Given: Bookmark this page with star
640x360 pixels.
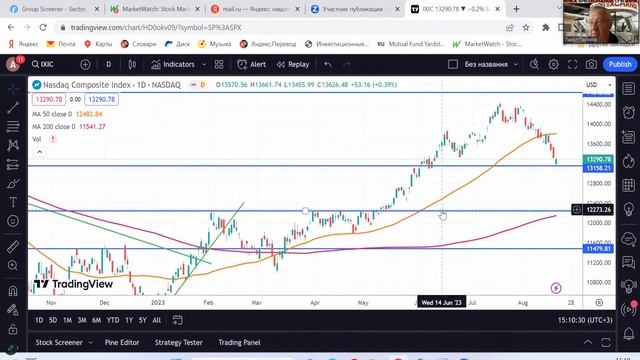Looking at the screenshot, I should tap(526, 27).
